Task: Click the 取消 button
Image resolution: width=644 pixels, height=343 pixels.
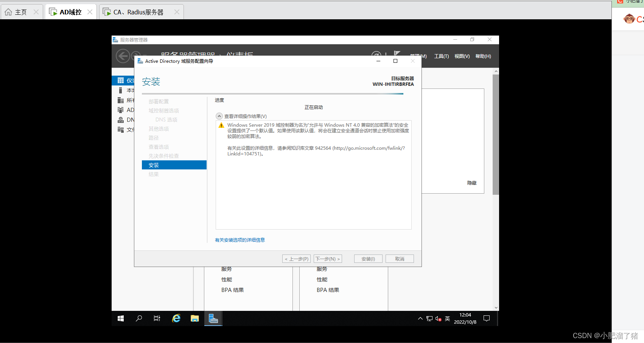Action: coord(400,259)
